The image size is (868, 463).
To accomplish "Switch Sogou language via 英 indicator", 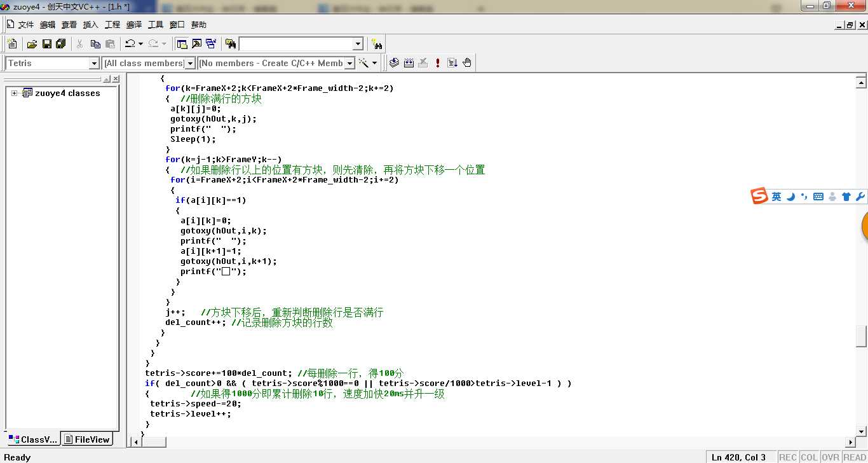I will pyautogui.click(x=776, y=197).
